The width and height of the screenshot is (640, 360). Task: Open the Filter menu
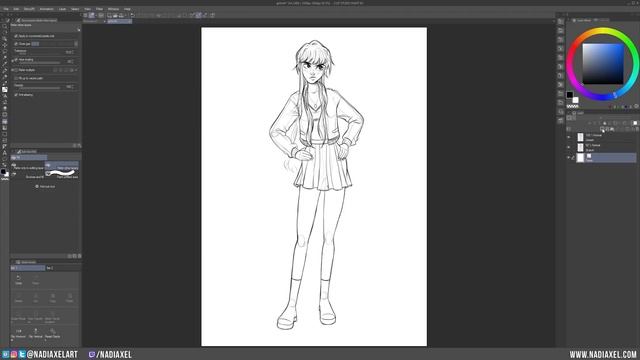click(99, 9)
